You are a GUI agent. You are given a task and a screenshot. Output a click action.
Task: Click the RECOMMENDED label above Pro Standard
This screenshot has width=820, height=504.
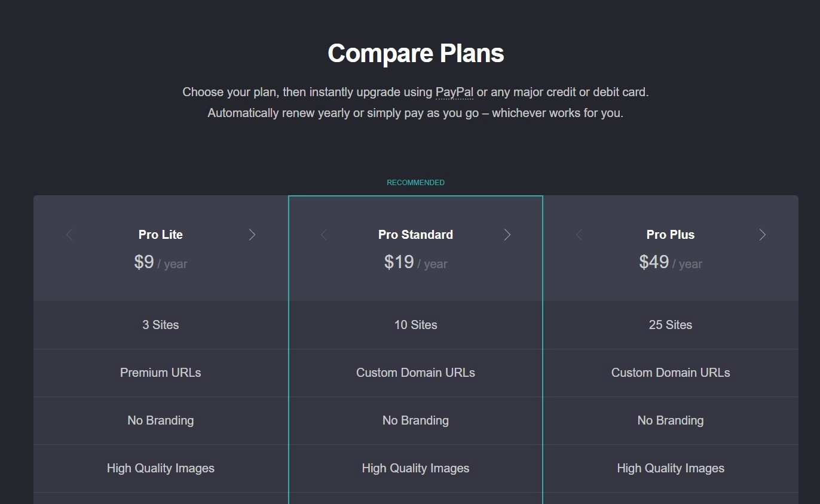(415, 183)
